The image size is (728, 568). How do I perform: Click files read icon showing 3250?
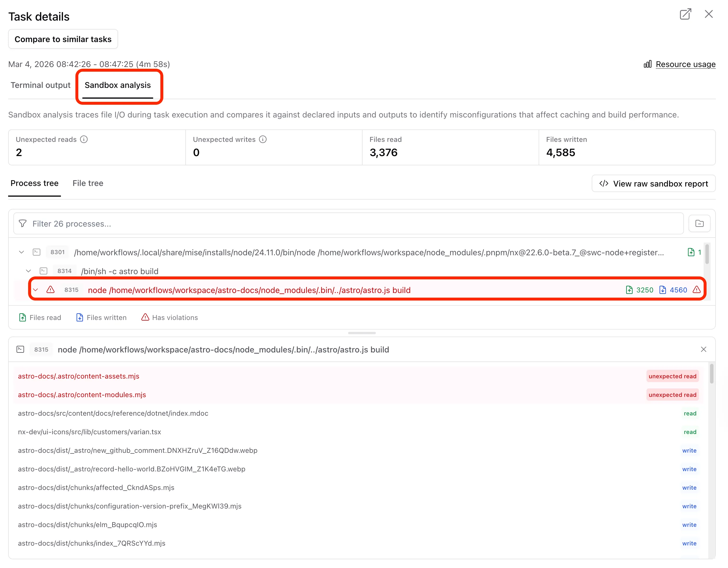pyautogui.click(x=629, y=290)
